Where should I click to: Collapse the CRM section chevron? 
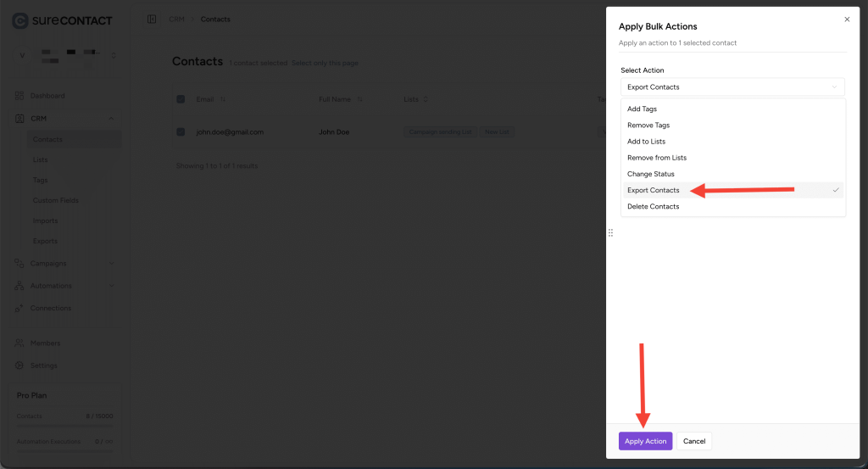(112, 119)
